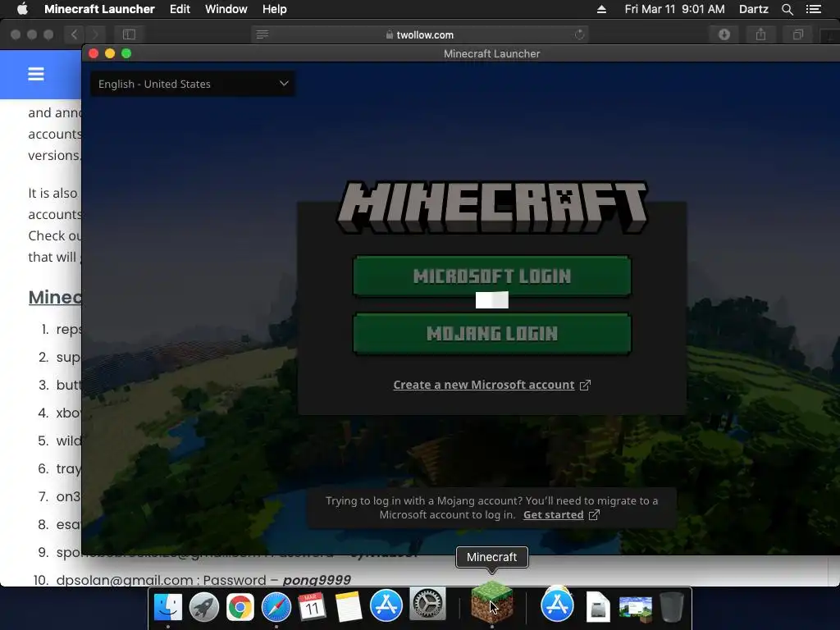
Task: Minimize the Minecraft Launcher window
Action: coord(110,53)
